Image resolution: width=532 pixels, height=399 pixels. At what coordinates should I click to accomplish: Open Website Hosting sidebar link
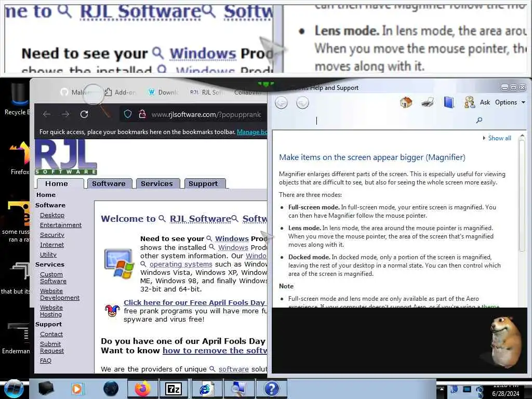pos(51,311)
